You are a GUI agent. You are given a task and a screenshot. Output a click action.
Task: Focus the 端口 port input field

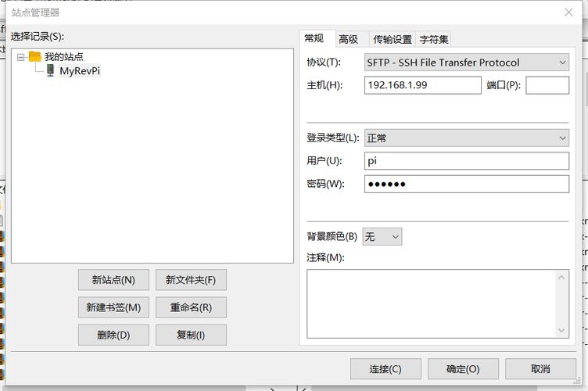[547, 85]
